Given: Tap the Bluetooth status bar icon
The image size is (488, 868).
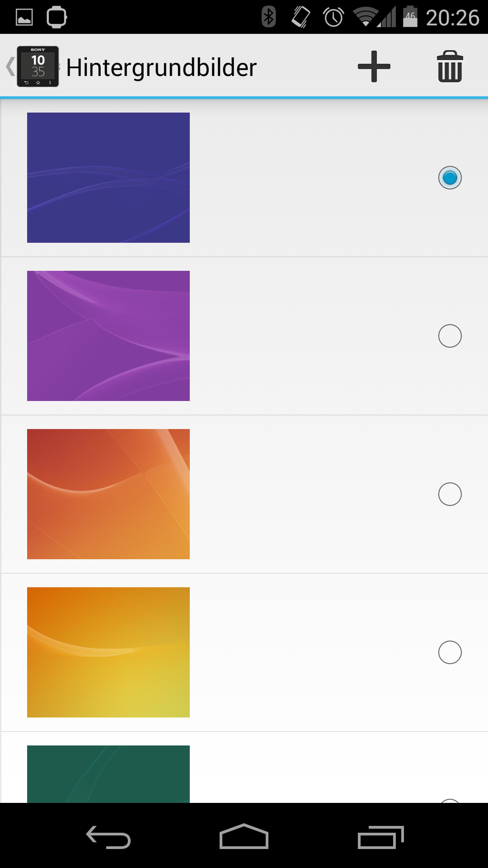Looking at the screenshot, I should click(x=268, y=17).
